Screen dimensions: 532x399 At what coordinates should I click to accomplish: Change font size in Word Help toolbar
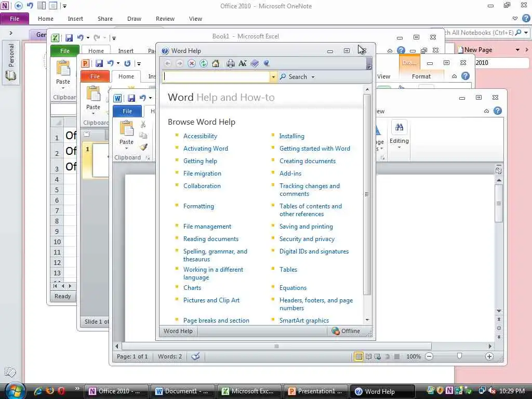[242, 63]
